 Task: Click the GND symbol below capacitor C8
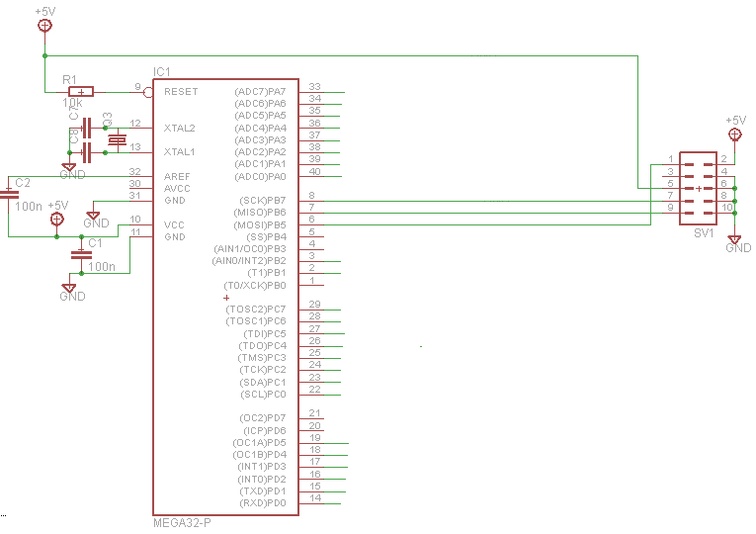point(69,167)
